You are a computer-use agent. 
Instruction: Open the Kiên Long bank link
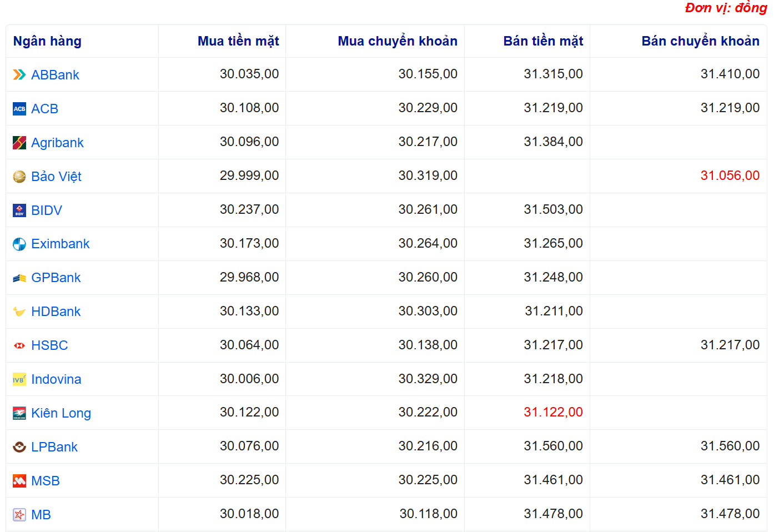pos(61,413)
